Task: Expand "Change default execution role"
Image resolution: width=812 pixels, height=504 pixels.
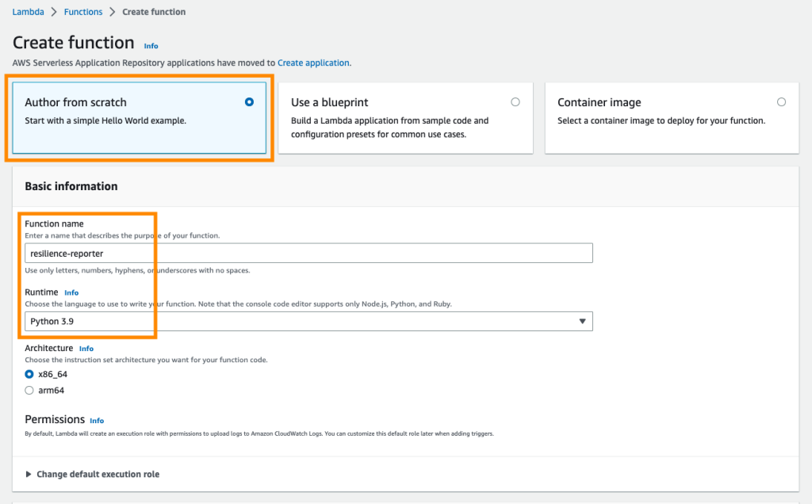Action: click(x=98, y=473)
